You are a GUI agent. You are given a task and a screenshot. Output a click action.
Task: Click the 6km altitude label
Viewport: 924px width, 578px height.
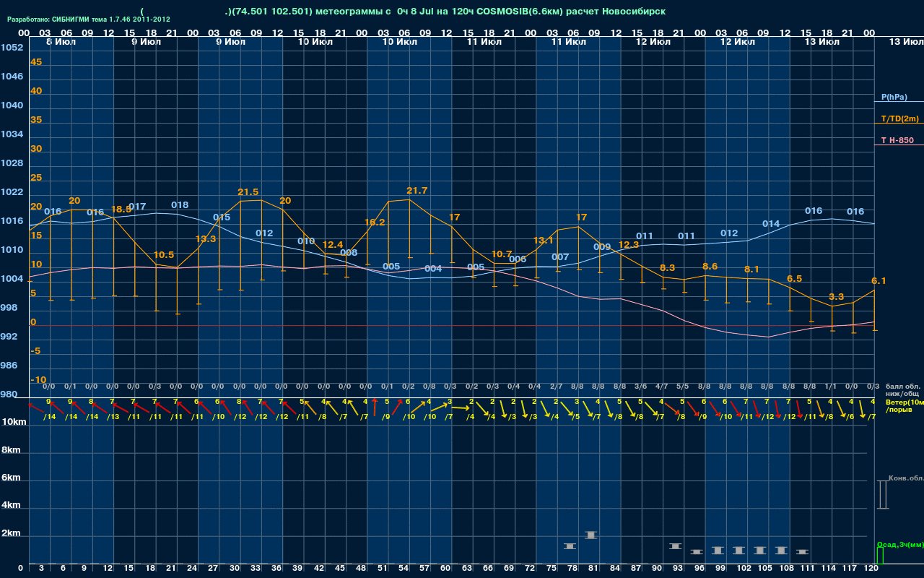point(11,478)
